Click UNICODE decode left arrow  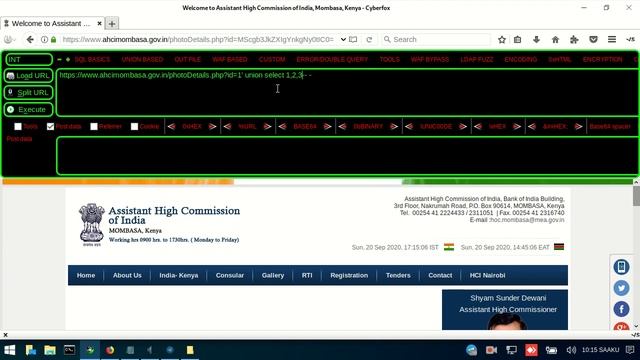(409, 127)
